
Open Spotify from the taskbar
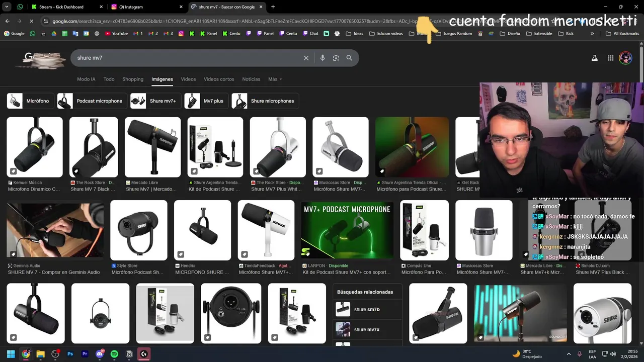pyautogui.click(x=114, y=354)
